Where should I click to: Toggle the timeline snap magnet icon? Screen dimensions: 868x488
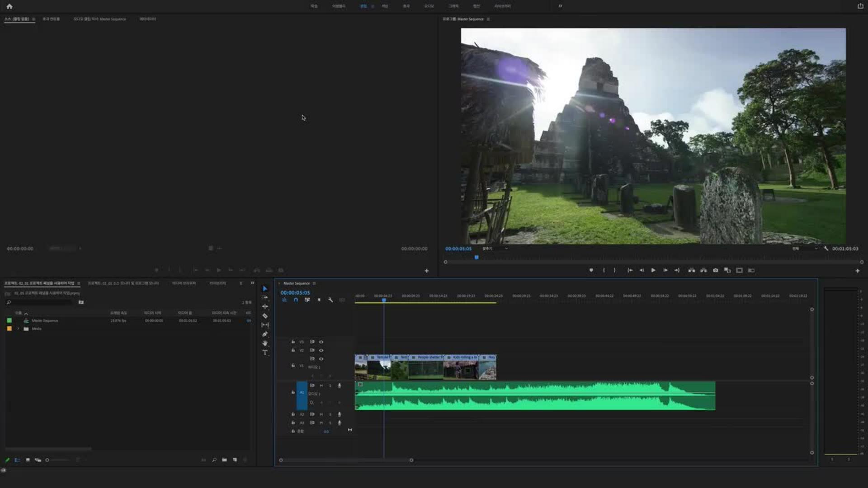coord(296,300)
